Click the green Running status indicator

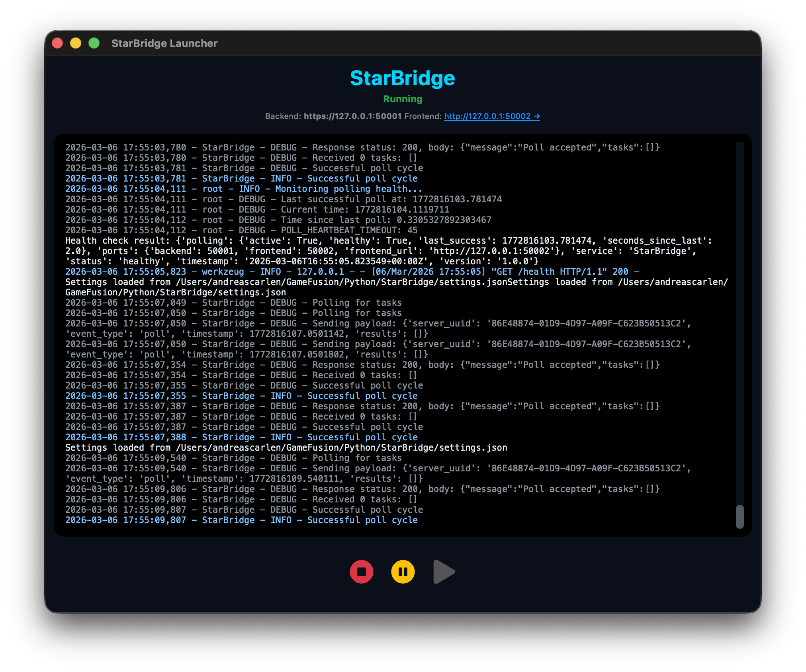coord(403,99)
